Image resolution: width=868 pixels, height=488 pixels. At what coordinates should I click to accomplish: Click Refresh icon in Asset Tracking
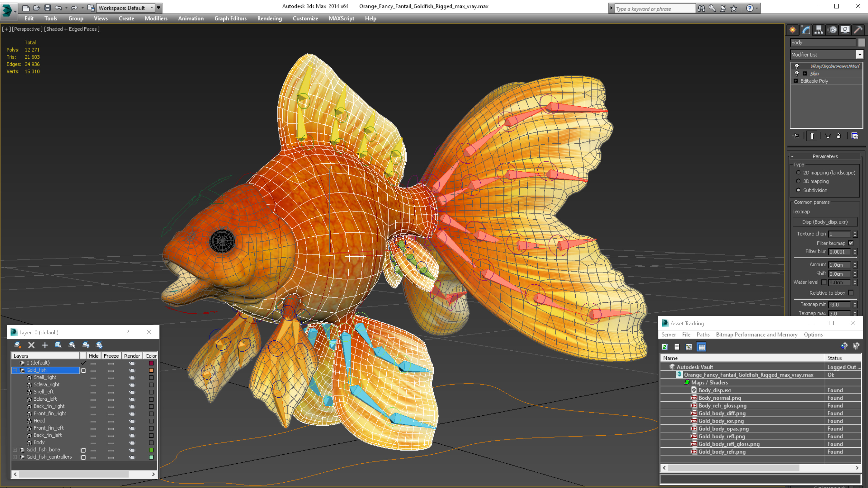[x=665, y=347]
